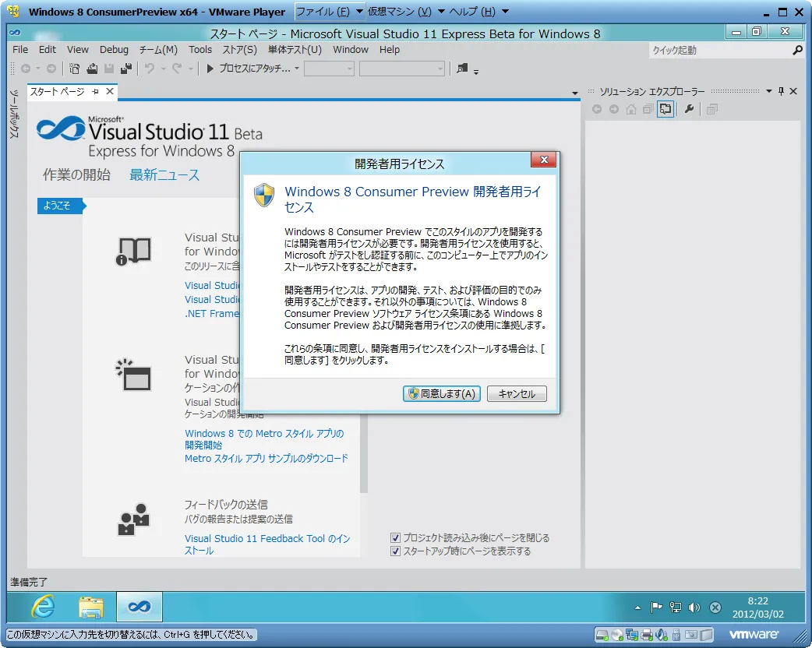Open the Solution Explorer window options dropdown
This screenshot has height=648, width=812.
tap(769, 91)
